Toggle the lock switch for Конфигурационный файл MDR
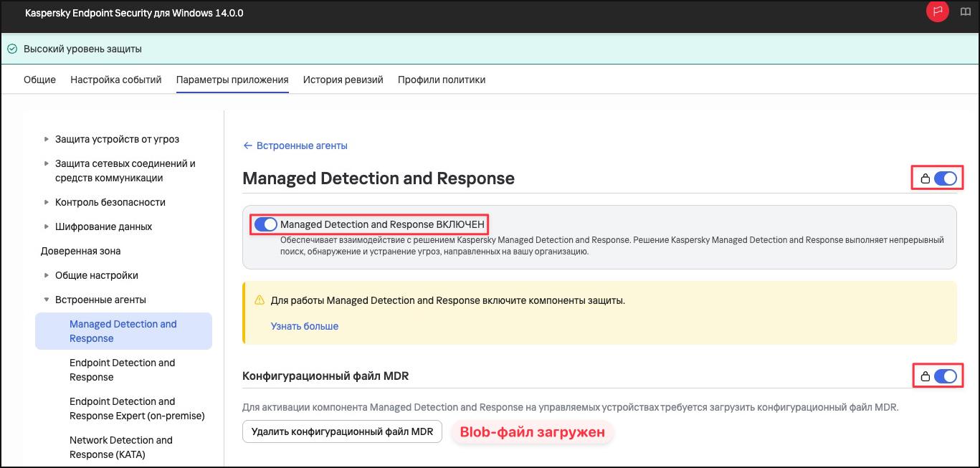 (x=946, y=376)
